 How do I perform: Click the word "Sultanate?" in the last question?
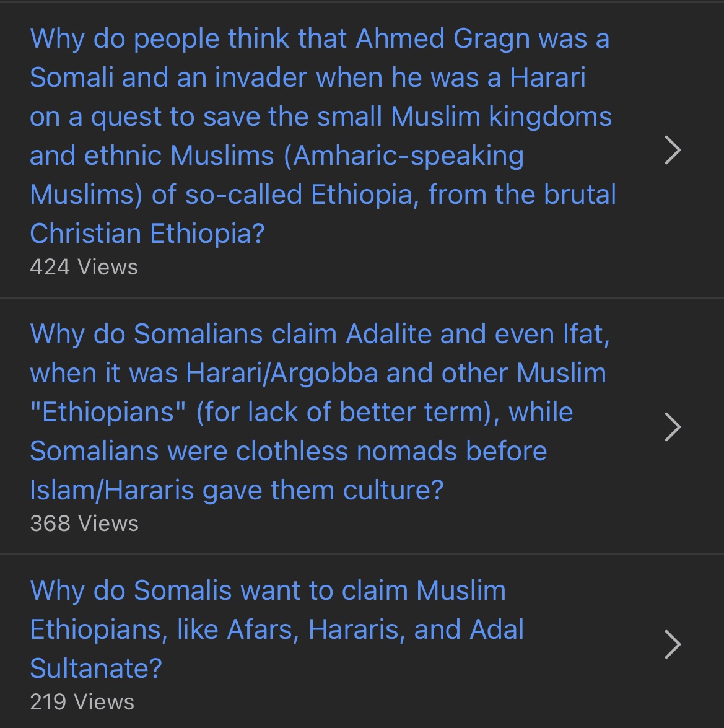pos(96,669)
